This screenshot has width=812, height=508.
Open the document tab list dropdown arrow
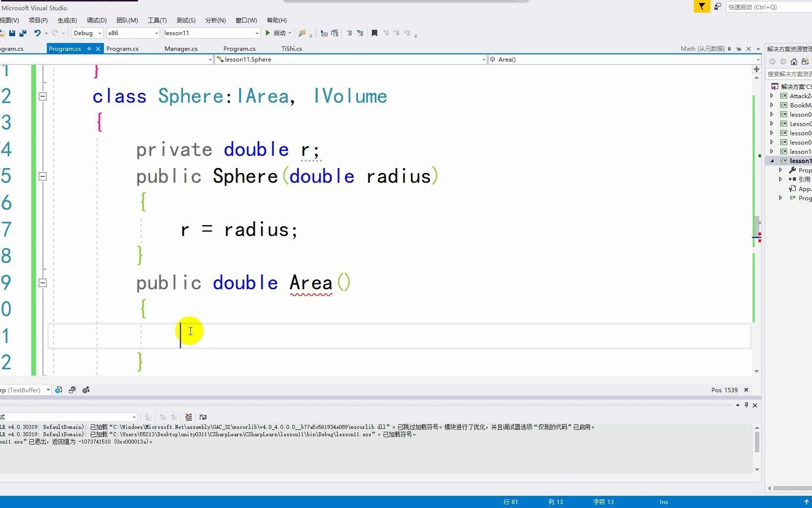coord(758,49)
